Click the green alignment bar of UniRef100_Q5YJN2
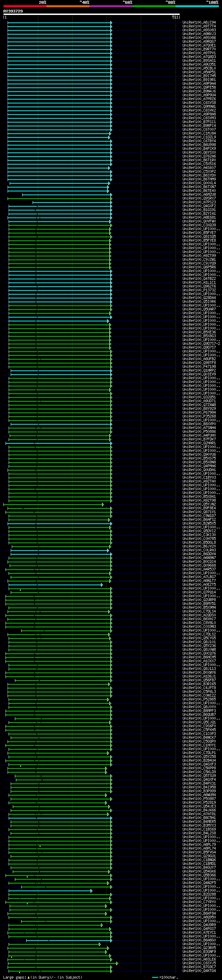Viewport: 222px width, 980px height. click(x=53, y=504)
